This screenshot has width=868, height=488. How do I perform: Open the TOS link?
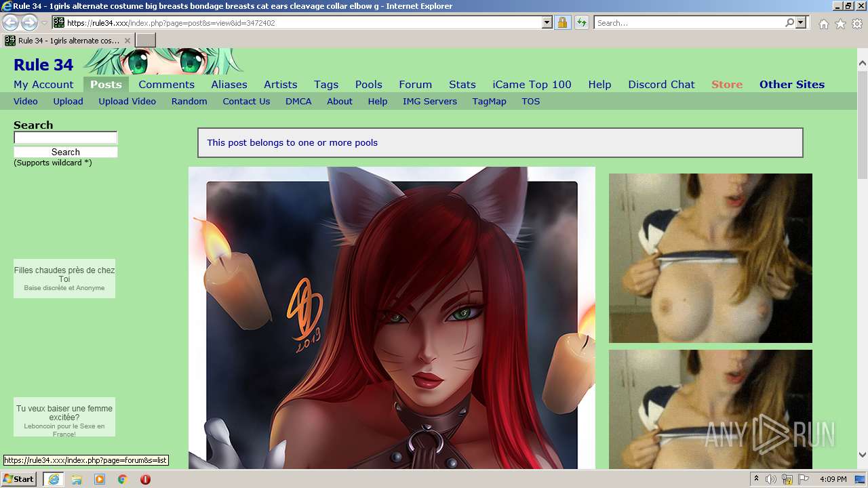pyautogui.click(x=531, y=101)
